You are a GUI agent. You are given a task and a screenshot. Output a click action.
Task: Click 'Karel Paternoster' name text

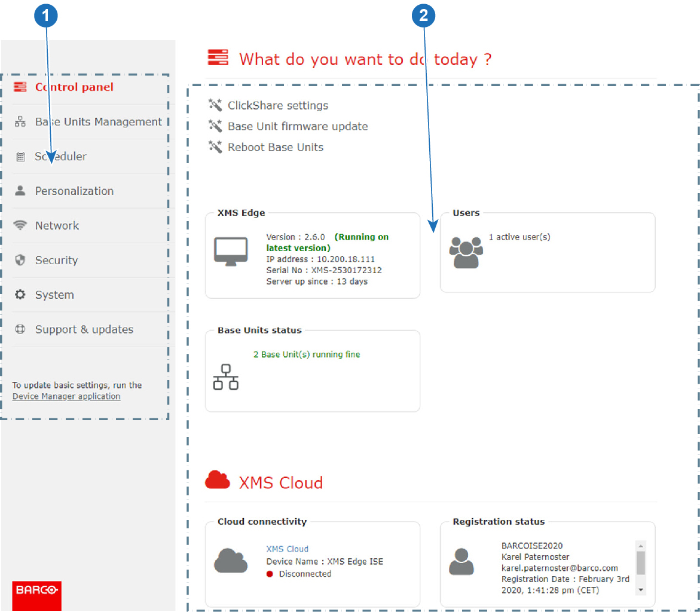tap(535, 556)
